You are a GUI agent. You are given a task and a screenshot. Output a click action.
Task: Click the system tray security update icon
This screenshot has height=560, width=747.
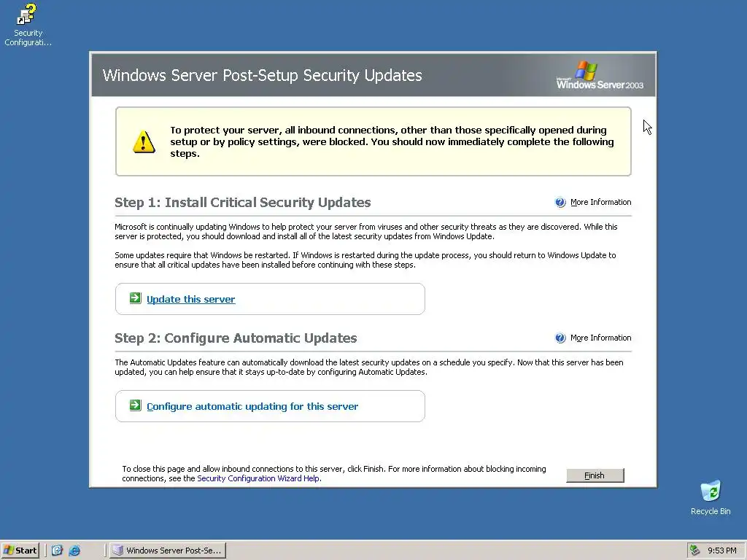pos(695,551)
